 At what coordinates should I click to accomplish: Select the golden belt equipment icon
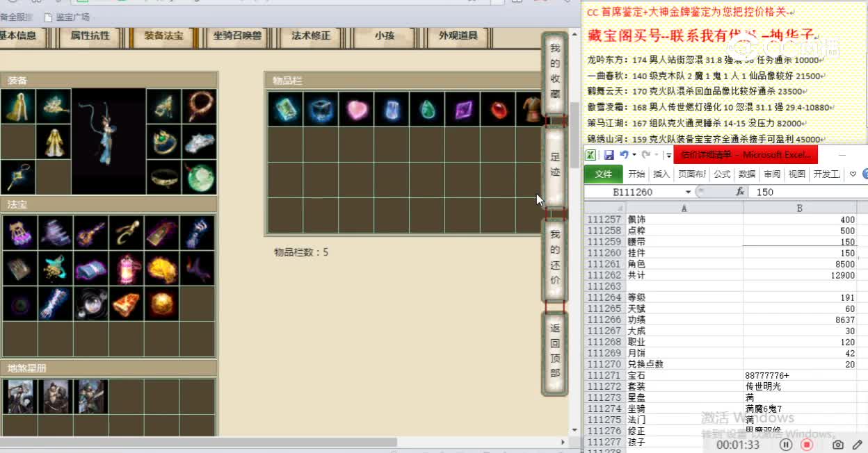(164, 177)
